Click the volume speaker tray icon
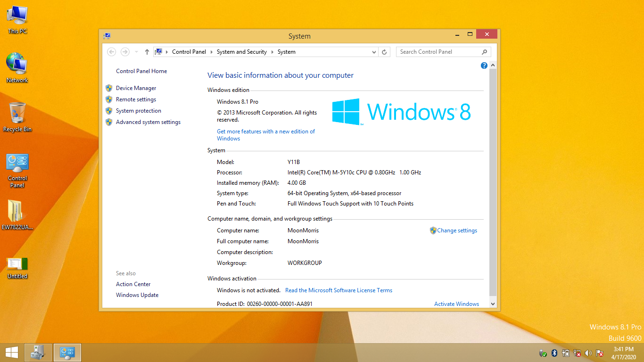The image size is (644, 362). (x=588, y=353)
